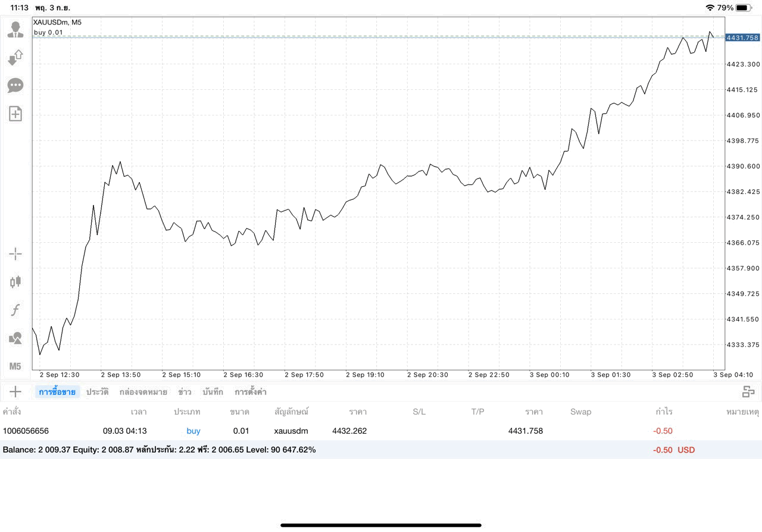
Task: Click the 4431.758 price label on axis
Action: 742,37
